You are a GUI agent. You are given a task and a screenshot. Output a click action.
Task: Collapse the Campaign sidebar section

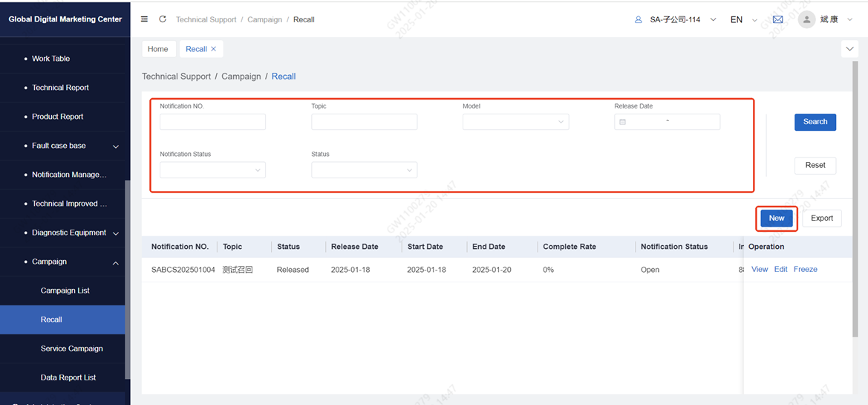(116, 262)
